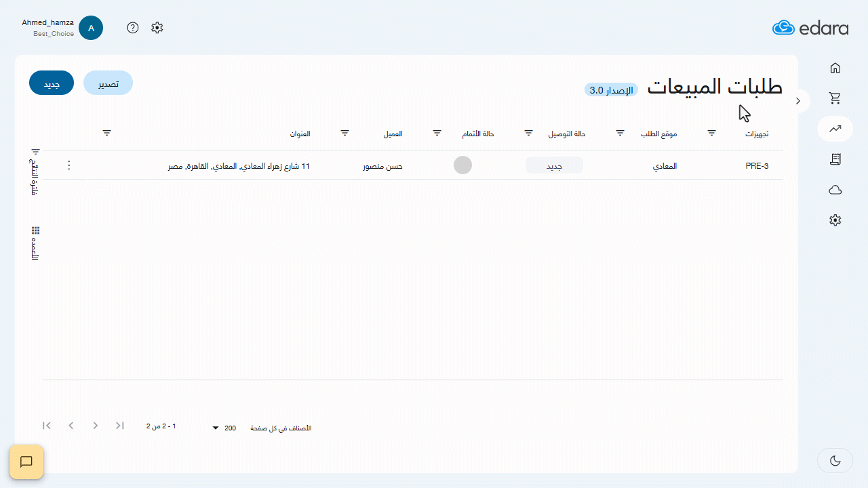The width and height of the screenshot is (868, 488).
Task: Click the المعادي location cell
Action: pyautogui.click(x=664, y=166)
